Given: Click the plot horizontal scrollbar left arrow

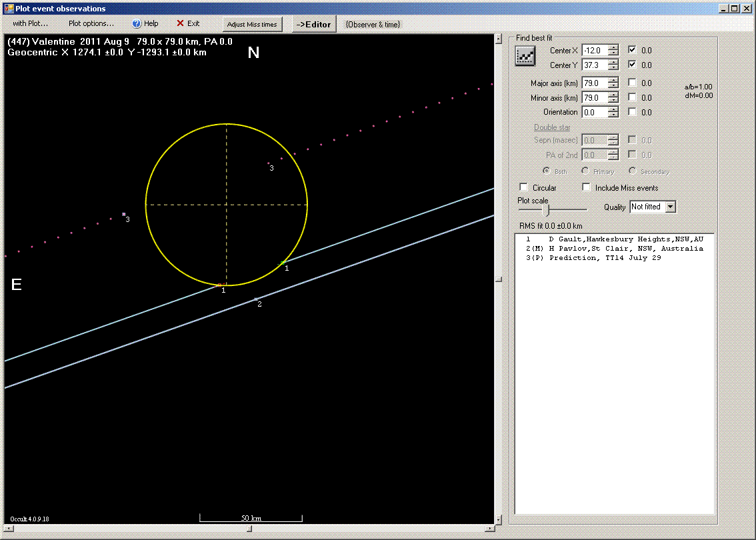Looking at the screenshot, I should point(9,529).
